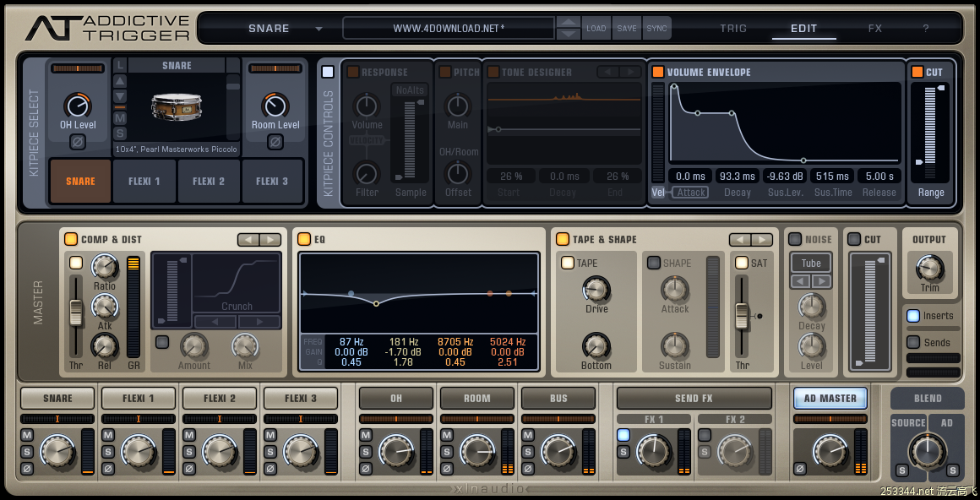Toggle the TAPE & SHAPE section
Screen dimensions: 980x500
pos(563,239)
